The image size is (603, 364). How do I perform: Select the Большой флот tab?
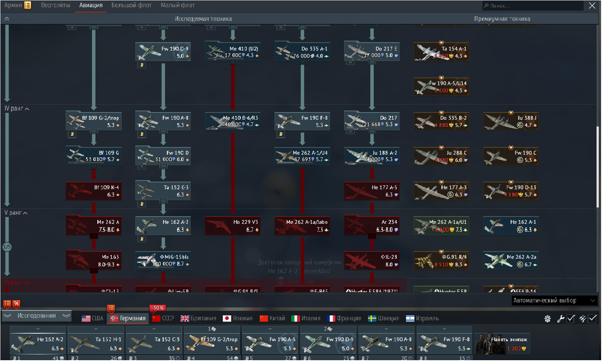click(x=131, y=5)
